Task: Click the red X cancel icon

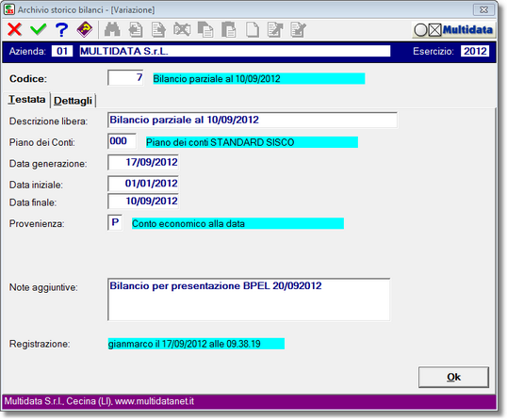Action: pos(14,30)
